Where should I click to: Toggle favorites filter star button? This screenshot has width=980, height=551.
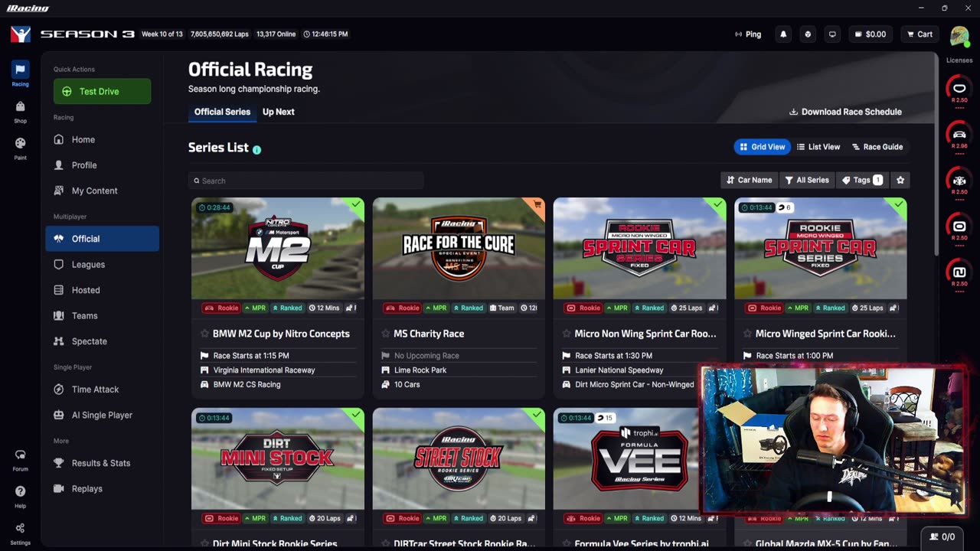point(900,180)
